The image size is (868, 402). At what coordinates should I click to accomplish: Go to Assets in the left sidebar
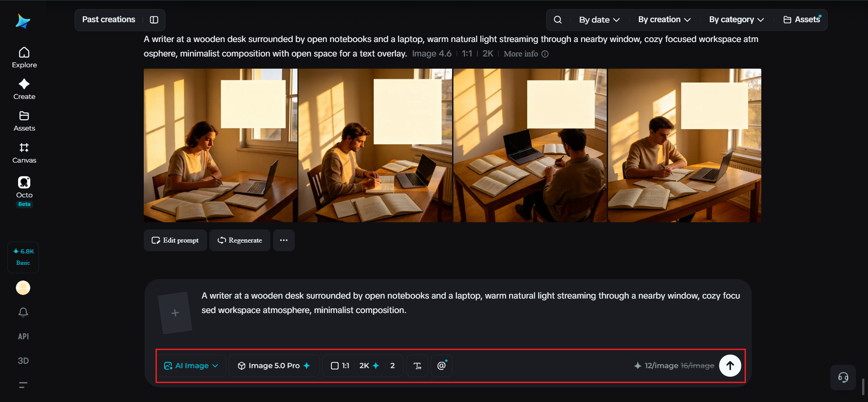24,121
